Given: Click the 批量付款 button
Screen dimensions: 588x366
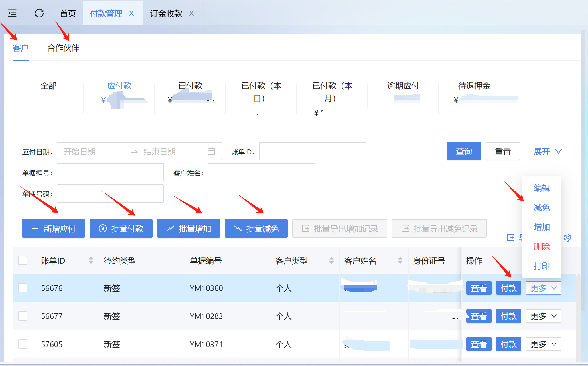Looking at the screenshot, I should (121, 228).
